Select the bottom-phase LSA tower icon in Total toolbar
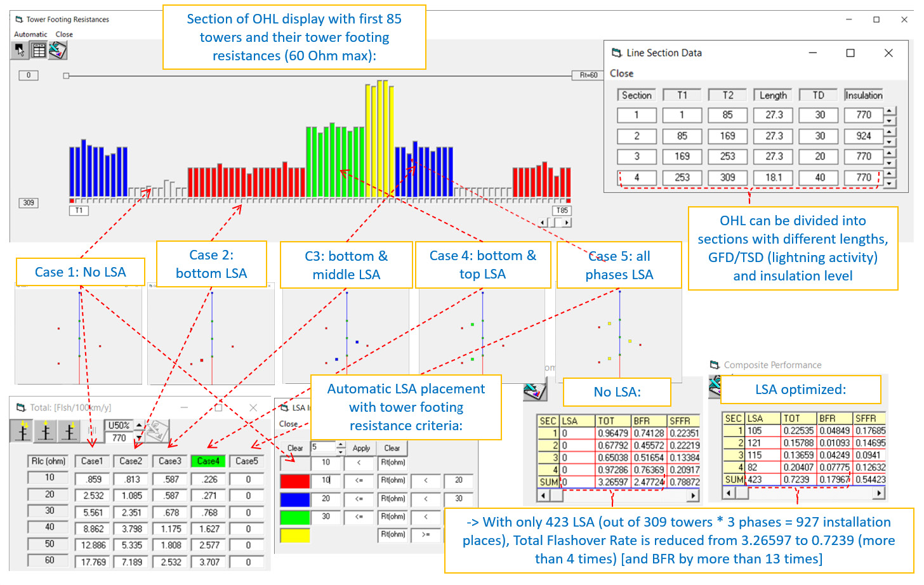 pyautogui.click(x=23, y=430)
